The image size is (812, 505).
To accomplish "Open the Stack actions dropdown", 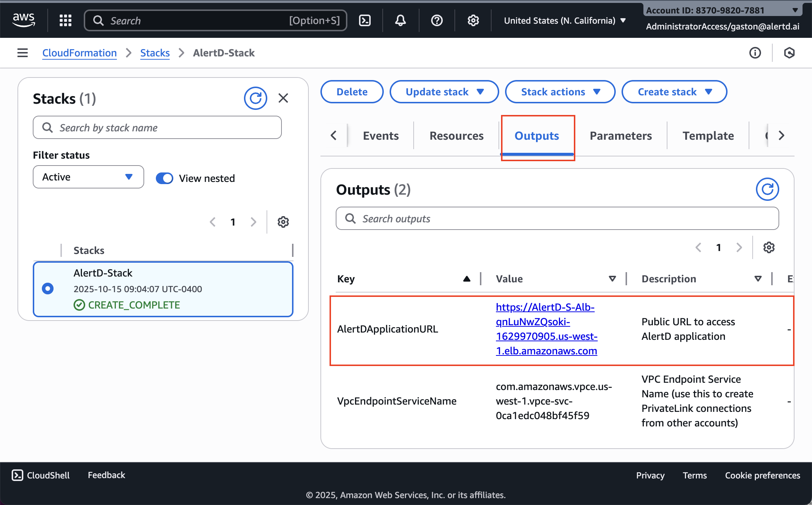I will 560,92.
